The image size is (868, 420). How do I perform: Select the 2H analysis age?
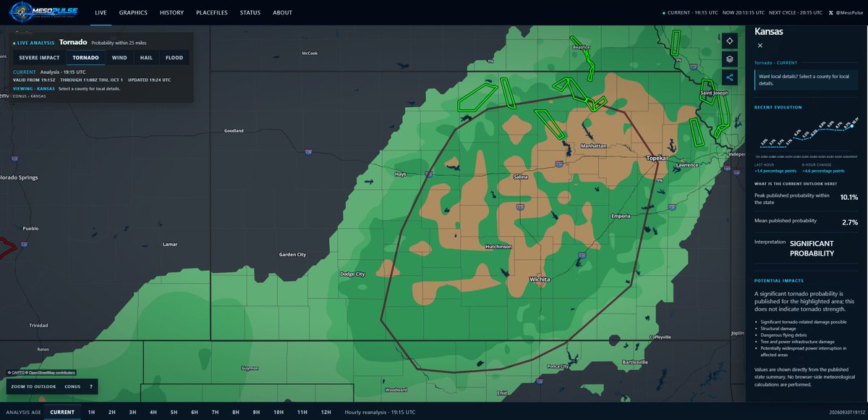112,412
